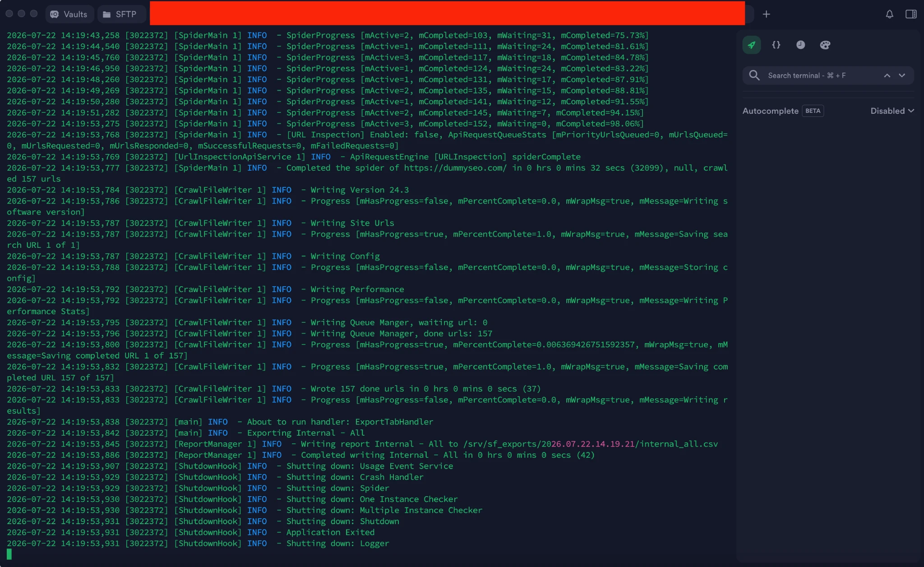The width and height of the screenshot is (924, 567).
Task: Click text 'https://dummyseo.com/' in log
Action: 455,168
